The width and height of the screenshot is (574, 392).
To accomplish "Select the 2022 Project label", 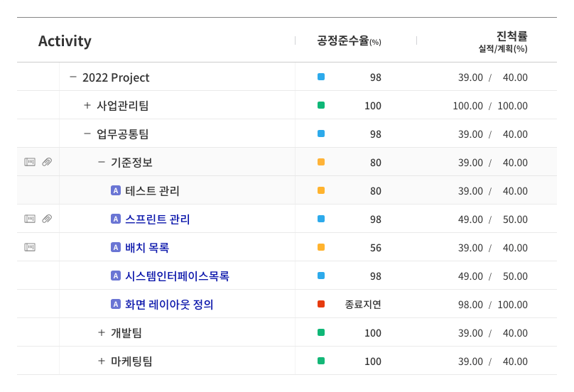I will pos(116,77).
